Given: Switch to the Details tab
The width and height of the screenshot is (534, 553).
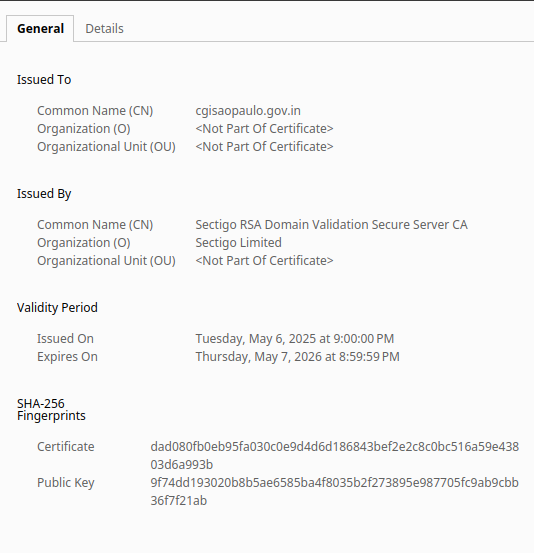Looking at the screenshot, I should (x=104, y=29).
